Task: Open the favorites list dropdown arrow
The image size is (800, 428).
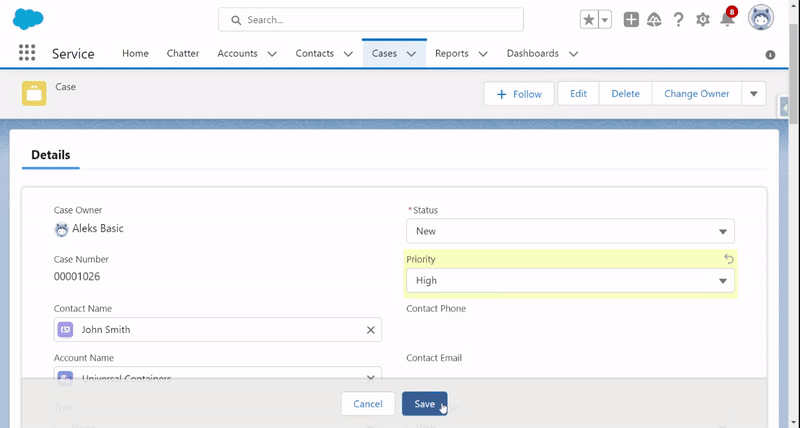Action: 605,20
